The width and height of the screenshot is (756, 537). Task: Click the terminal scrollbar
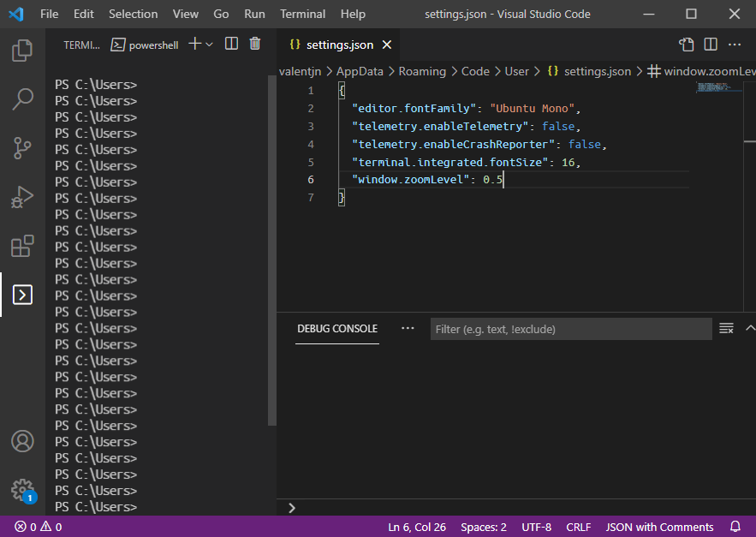272,251
